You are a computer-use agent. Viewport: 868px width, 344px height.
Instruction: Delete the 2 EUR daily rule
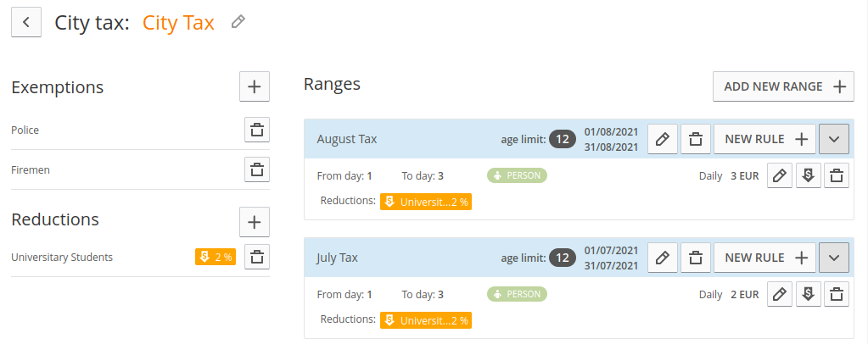coord(837,294)
